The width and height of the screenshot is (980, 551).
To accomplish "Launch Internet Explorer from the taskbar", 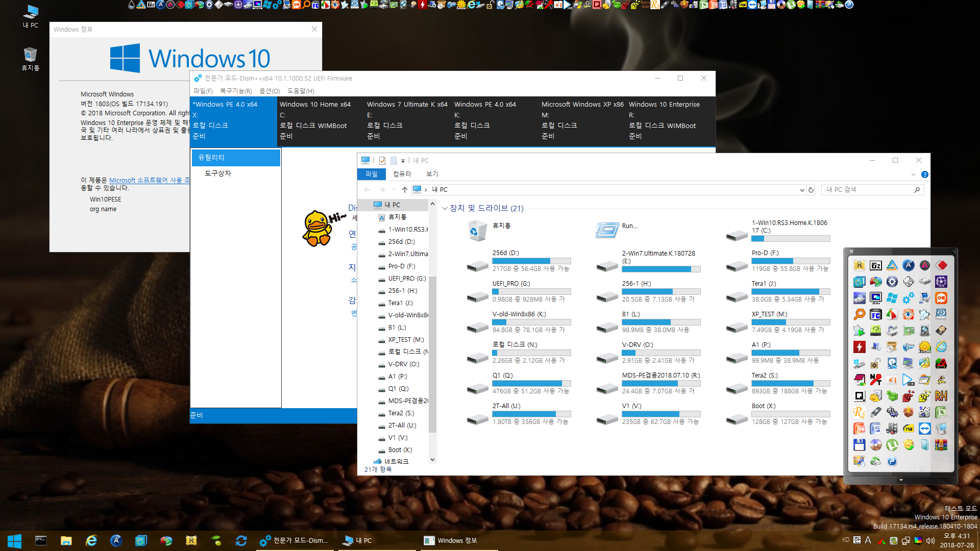I will tap(91, 541).
